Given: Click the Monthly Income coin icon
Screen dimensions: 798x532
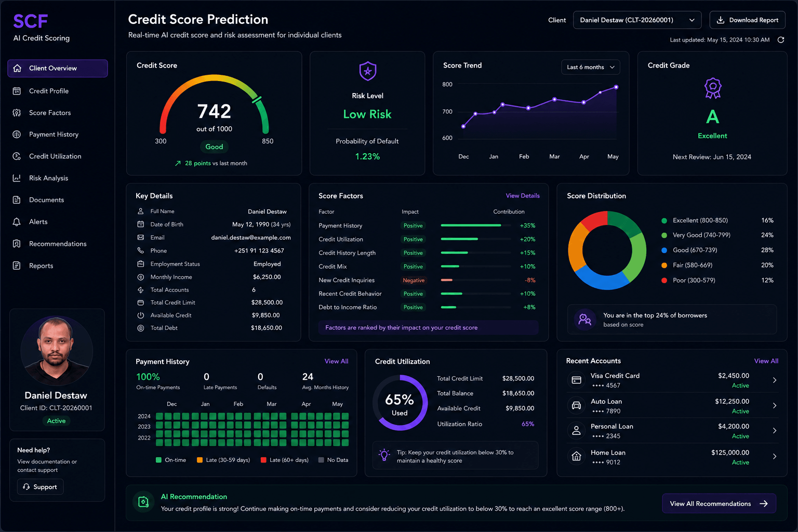Looking at the screenshot, I should click(x=140, y=277).
